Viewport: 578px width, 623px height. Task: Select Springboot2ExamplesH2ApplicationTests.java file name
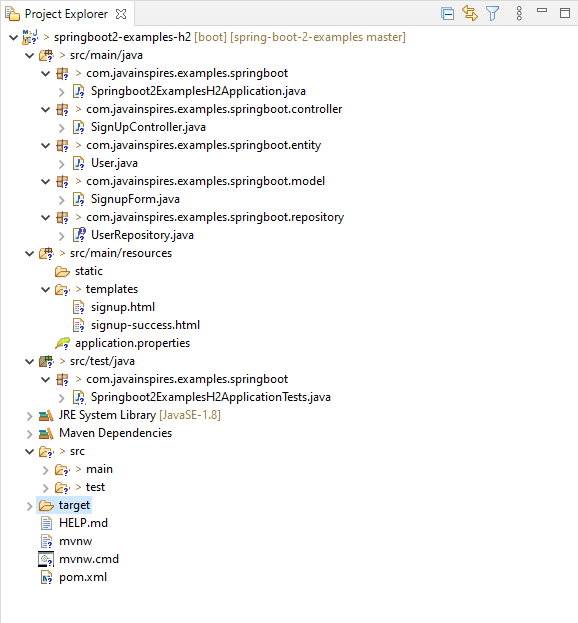point(211,397)
